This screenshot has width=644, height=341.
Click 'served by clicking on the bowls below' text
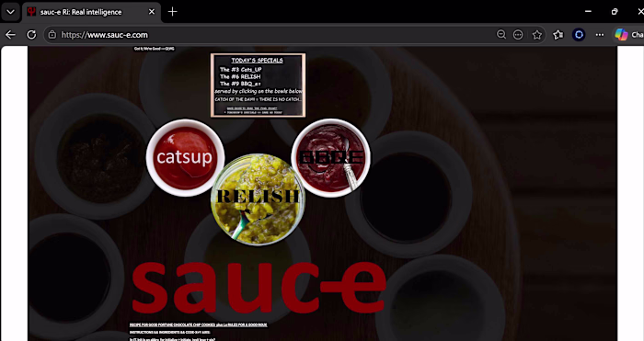pos(258,91)
